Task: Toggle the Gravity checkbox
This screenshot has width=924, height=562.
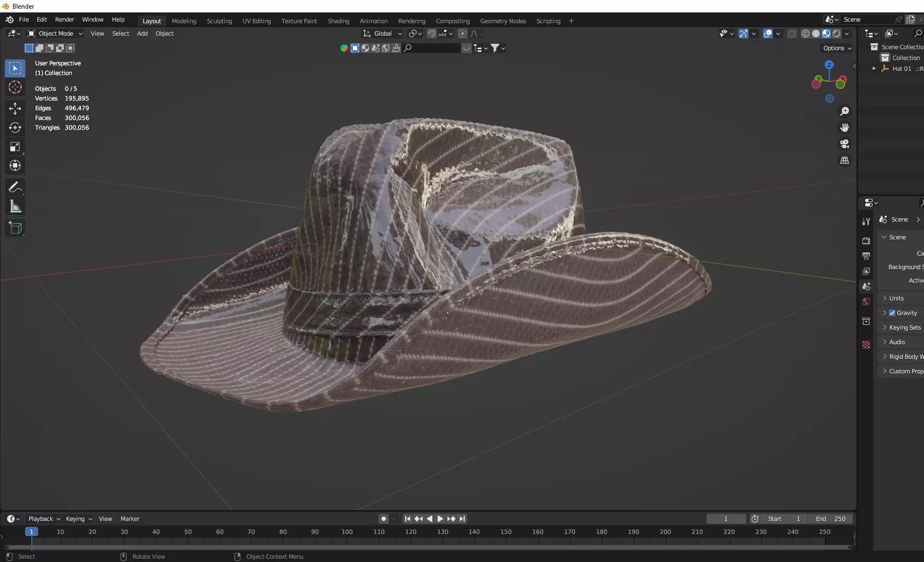Action: click(x=892, y=313)
